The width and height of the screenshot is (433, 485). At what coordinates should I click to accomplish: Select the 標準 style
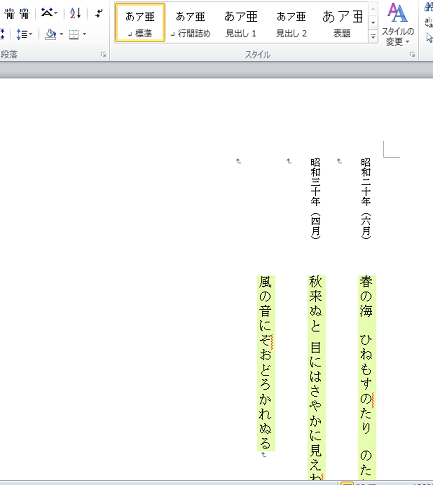140,23
